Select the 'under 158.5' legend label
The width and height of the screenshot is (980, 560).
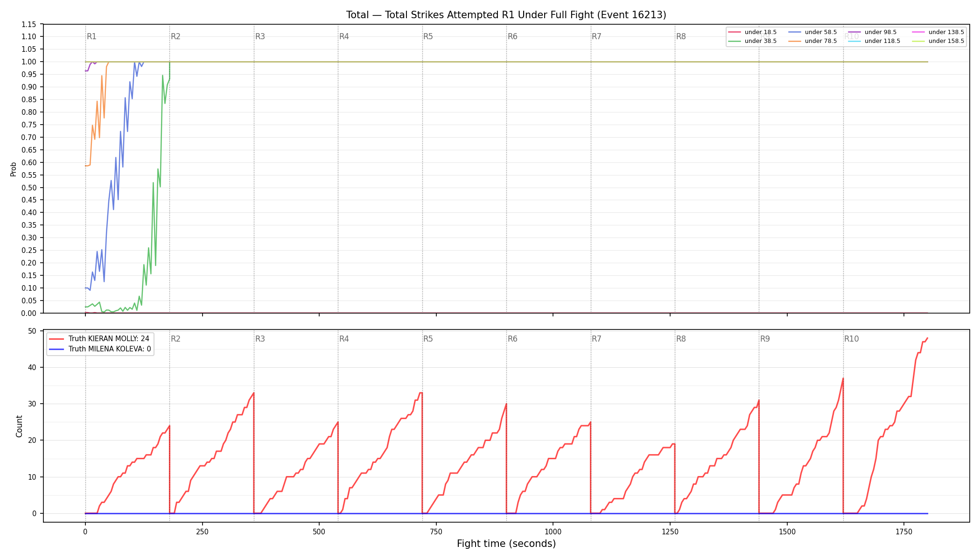click(x=946, y=41)
